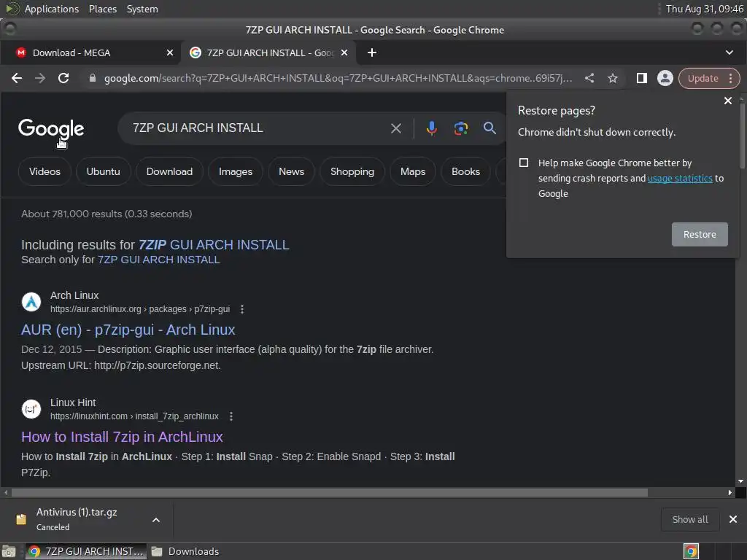
Task: Clear the search box with the X icon
Action: click(396, 128)
